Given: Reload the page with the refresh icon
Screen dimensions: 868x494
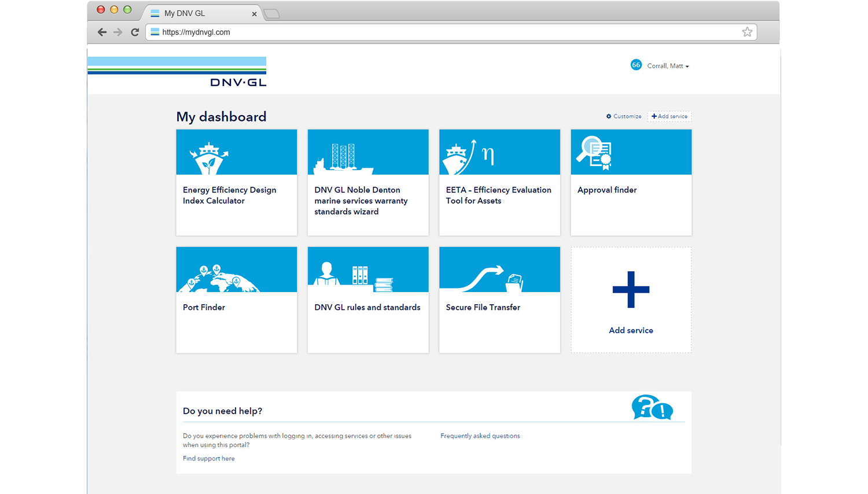Looking at the screenshot, I should 135,32.
